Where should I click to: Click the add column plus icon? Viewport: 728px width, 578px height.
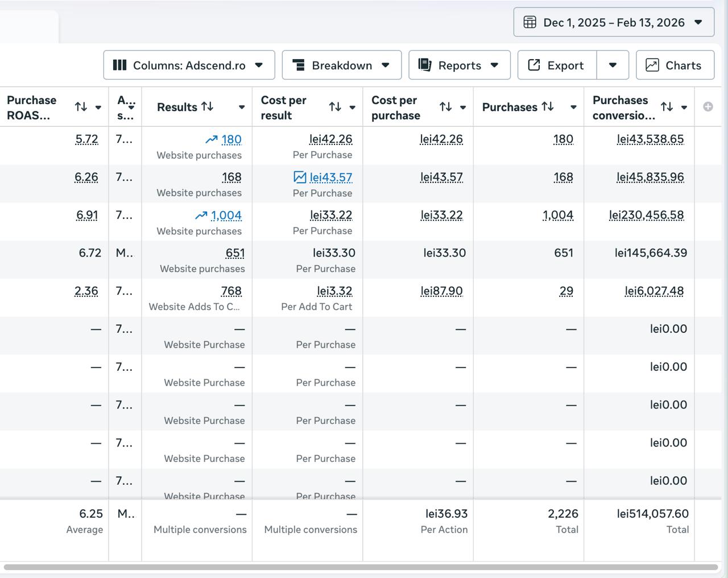[708, 106]
